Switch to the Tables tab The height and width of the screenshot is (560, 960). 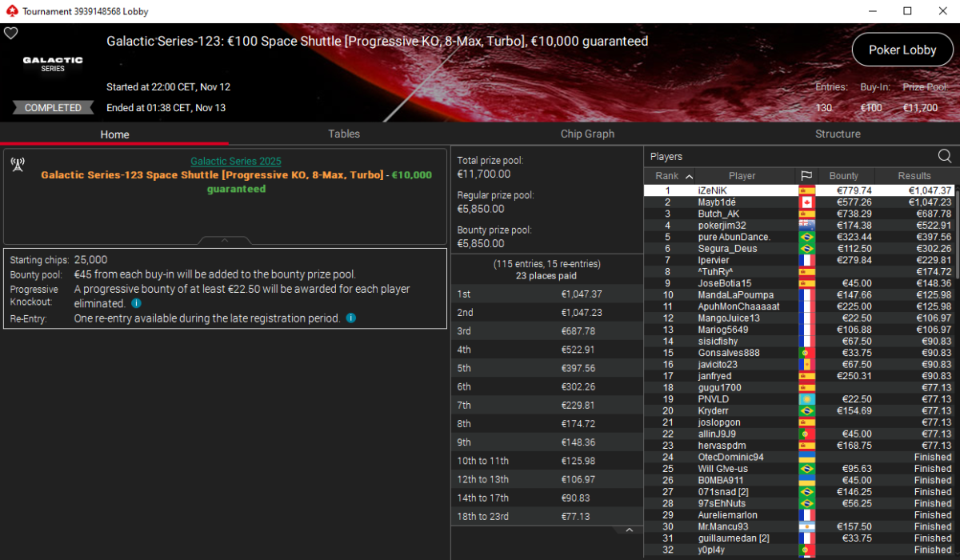pyautogui.click(x=344, y=134)
